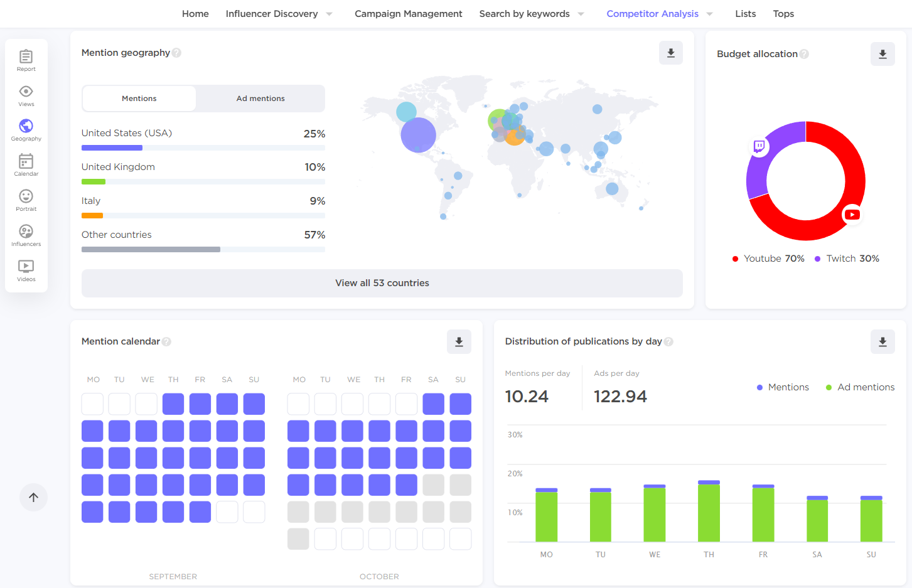
Task: Download the Mention calendar
Action: coord(459,341)
